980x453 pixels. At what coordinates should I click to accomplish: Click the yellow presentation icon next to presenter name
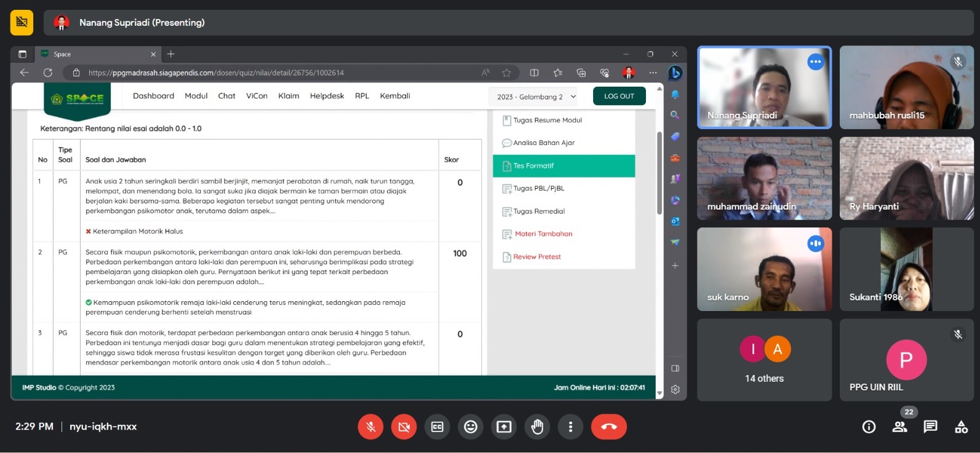(22, 23)
